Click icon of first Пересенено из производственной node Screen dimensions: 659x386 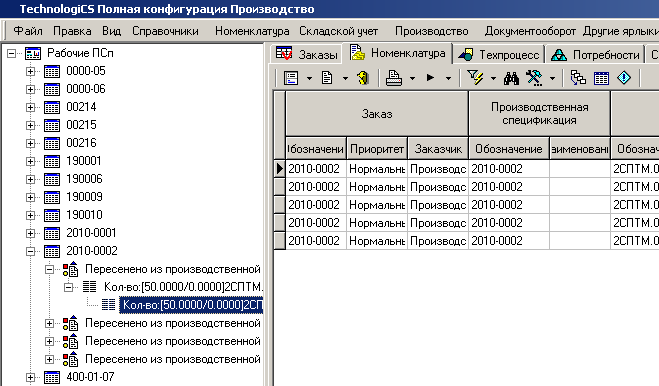point(71,269)
